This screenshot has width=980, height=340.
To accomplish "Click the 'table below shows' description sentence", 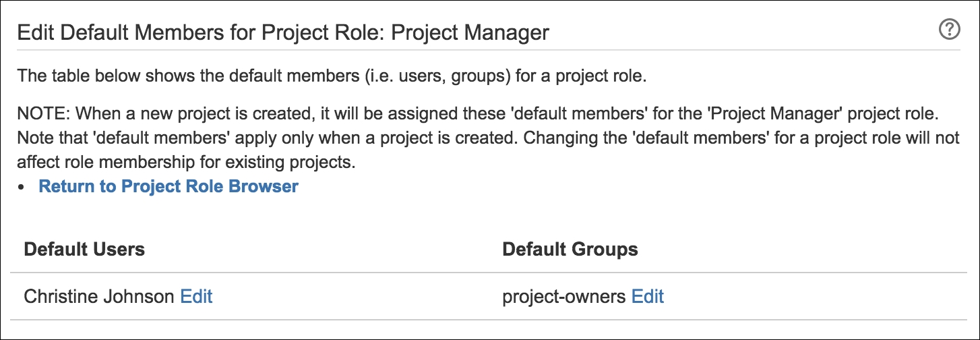I will point(332,76).
